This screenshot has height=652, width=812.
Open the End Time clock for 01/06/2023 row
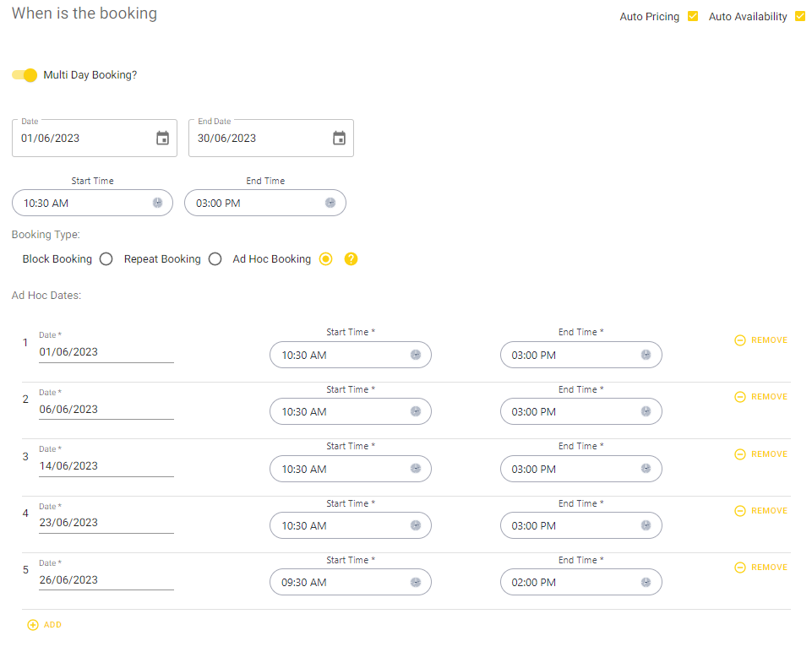[x=646, y=355]
